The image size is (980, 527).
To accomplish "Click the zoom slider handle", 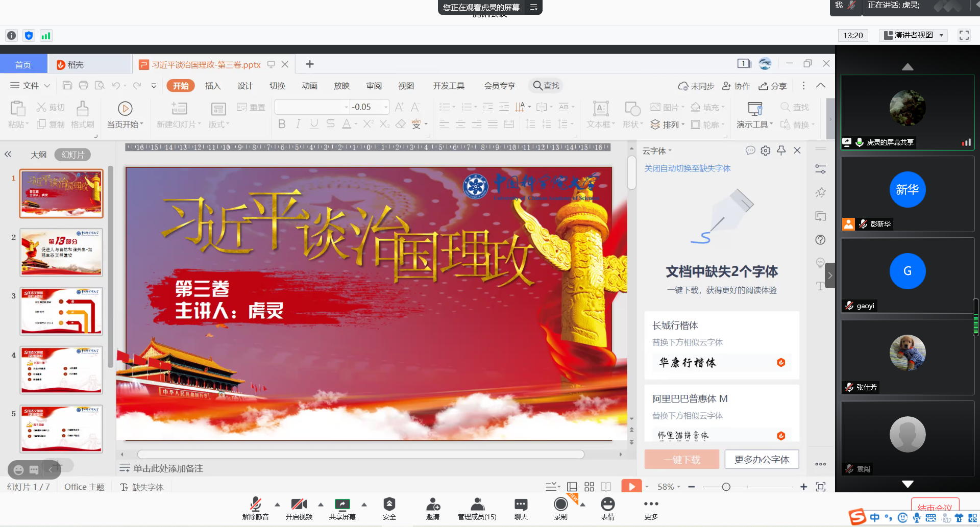I will pos(726,487).
